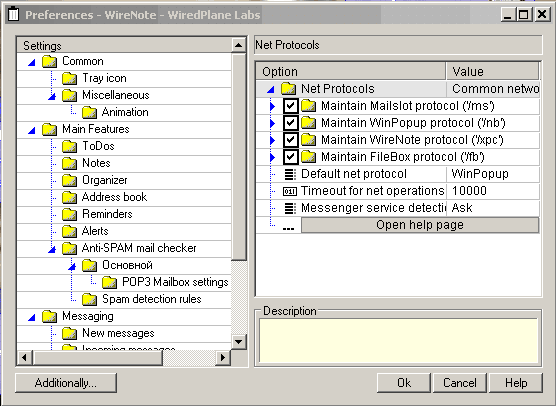Click the Miscellaneous folder icon

coord(70,95)
